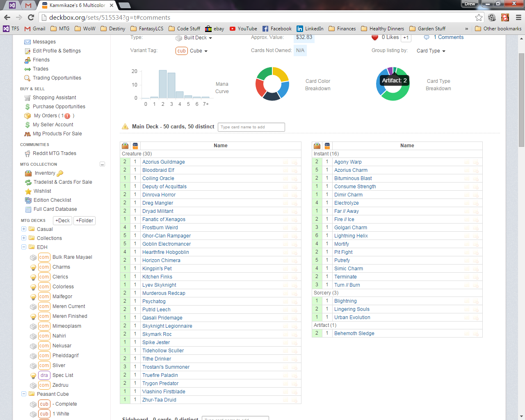This screenshot has width=525, height=420.
Task: Click the Shopping Assistant cart icon
Action: point(27,98)
